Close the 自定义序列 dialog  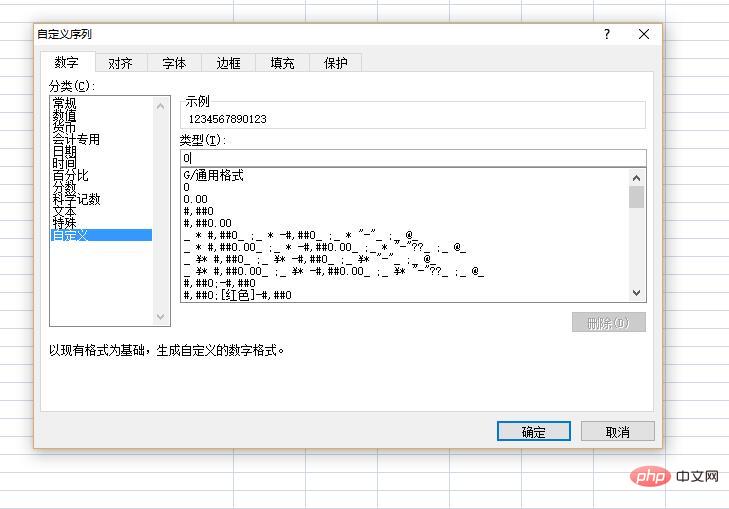(644, 34)
